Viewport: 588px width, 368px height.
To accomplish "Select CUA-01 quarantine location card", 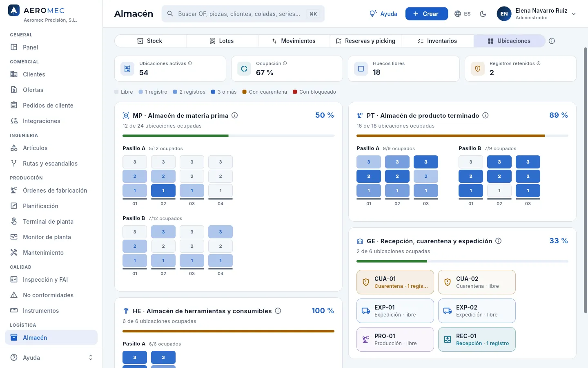I will point(395,282).
